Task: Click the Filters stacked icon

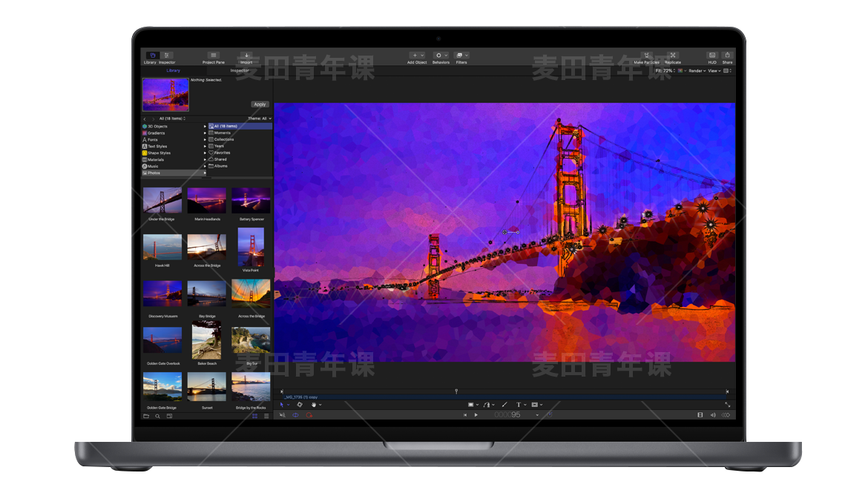Action: (459, 56)
